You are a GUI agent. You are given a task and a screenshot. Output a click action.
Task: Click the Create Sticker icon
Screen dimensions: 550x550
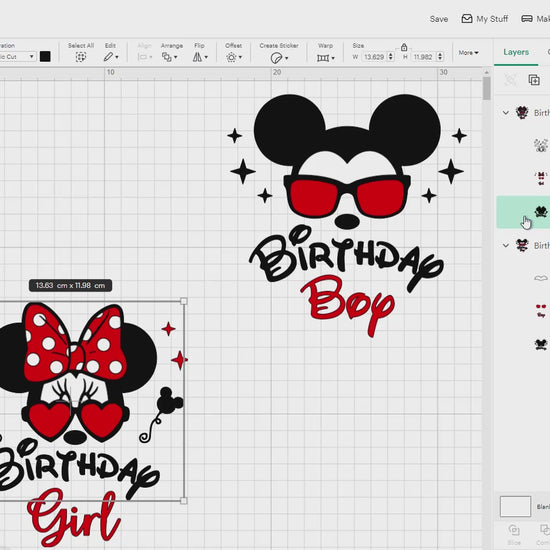(276, 58)
